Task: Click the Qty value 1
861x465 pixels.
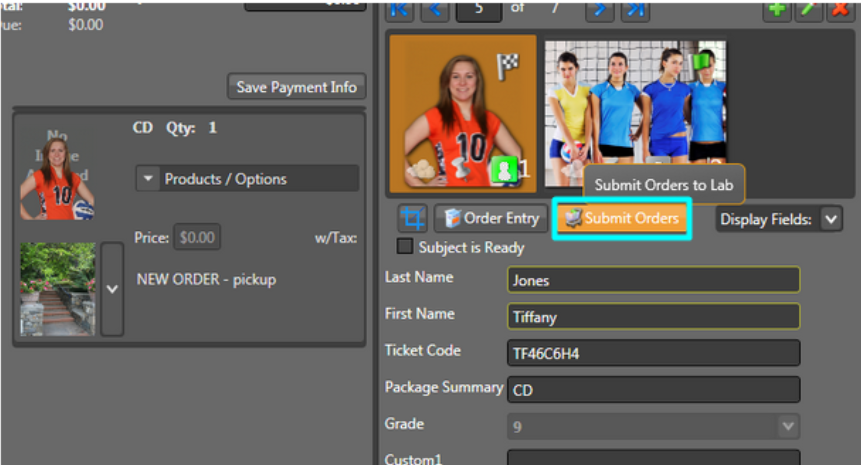Action: [x=213, y=128]
